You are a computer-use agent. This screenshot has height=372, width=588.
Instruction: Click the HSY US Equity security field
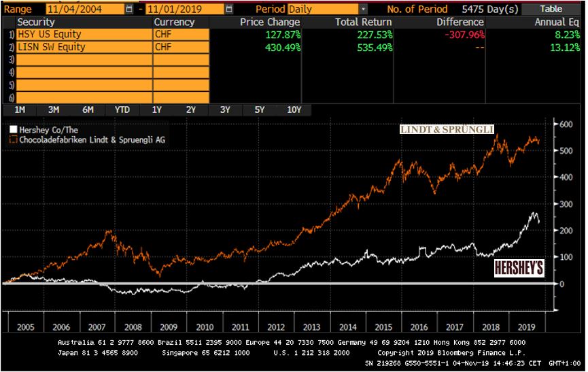tap(84, 35)
